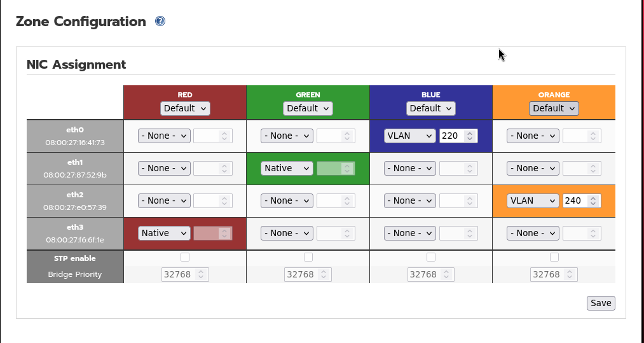Enable STP for the RED zone
The width and height of the screenshot is (644, 343).
[x=185, y=257]
